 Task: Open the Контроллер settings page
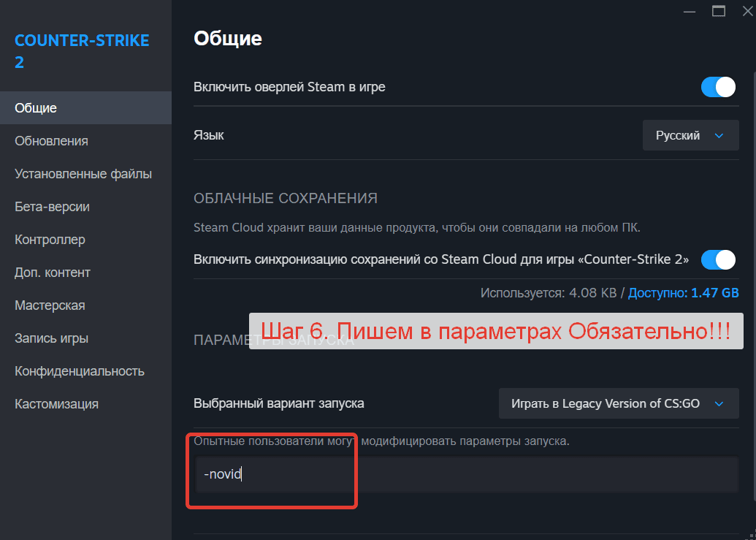pos(50,240)
